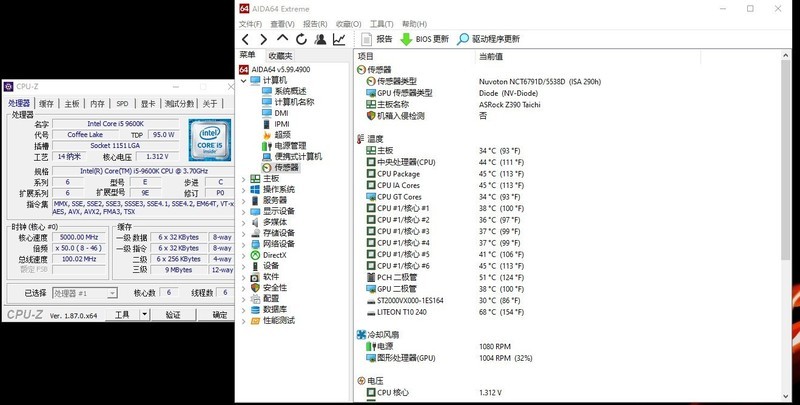Switch to CPU-Z 内存 tab

pyautogui.click(x=97, y=104)
